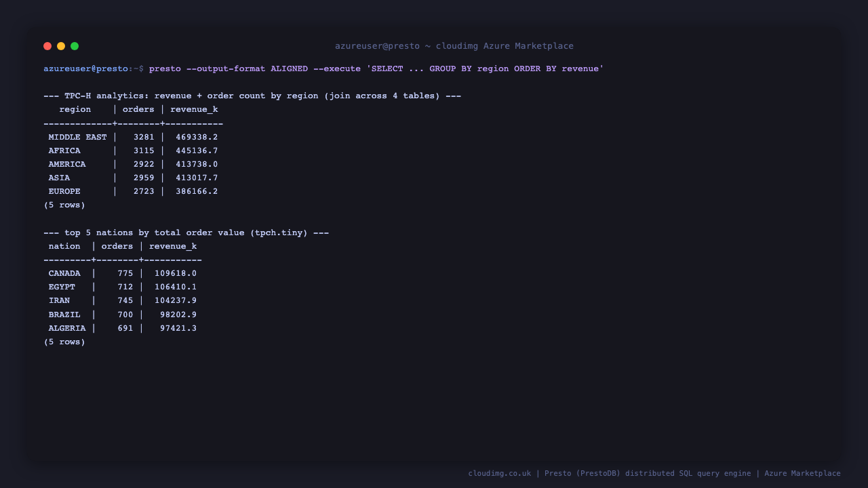Click the 'TPC-H analytics' heading line
The image size is (868, 488).
pos(252,96)
